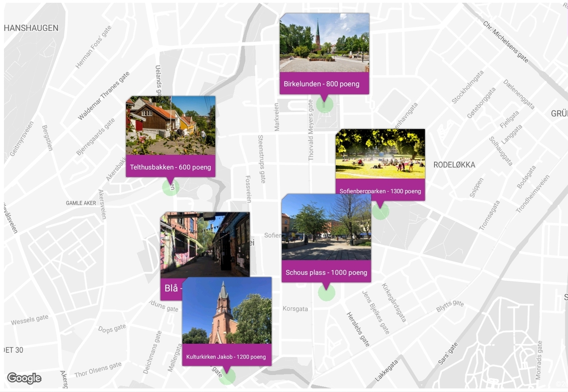Click the 'Birkelunden - 800 poeng' label
Viewport: 568px width, 392px height.
click(321, 84)
